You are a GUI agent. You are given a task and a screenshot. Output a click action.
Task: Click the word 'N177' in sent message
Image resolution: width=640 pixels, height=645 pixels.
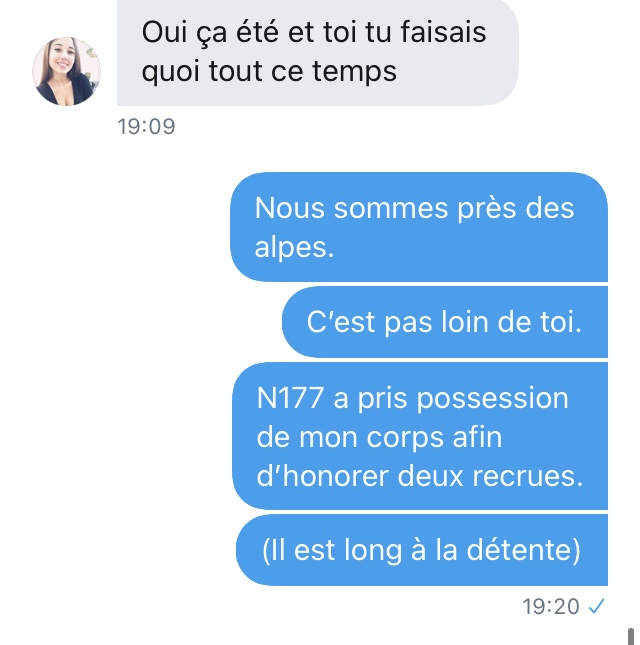tap(290, 398)
